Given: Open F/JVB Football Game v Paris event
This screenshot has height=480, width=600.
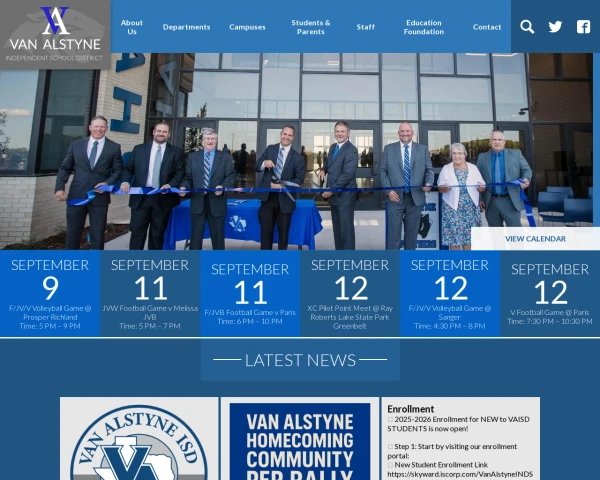Looking at the screenshot, I should pyautogui.click(x=250, y=294).
